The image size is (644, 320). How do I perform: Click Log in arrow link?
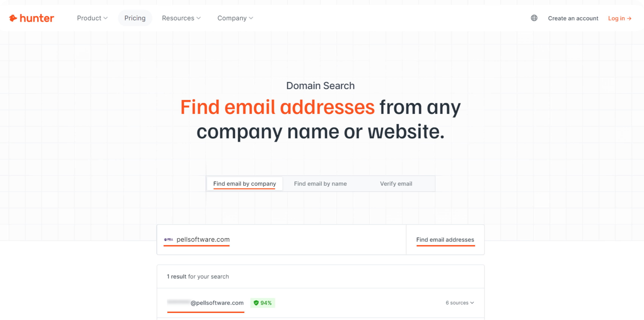[x=620, y=18]
